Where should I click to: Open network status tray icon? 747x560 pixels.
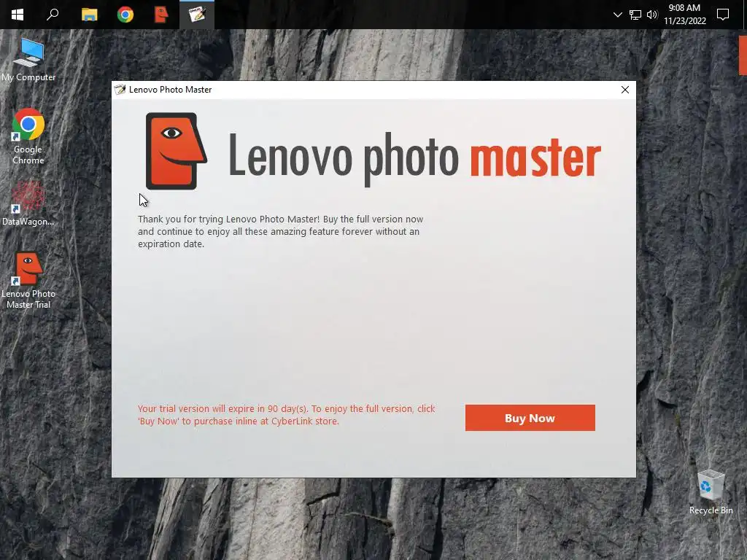[635, 15]
